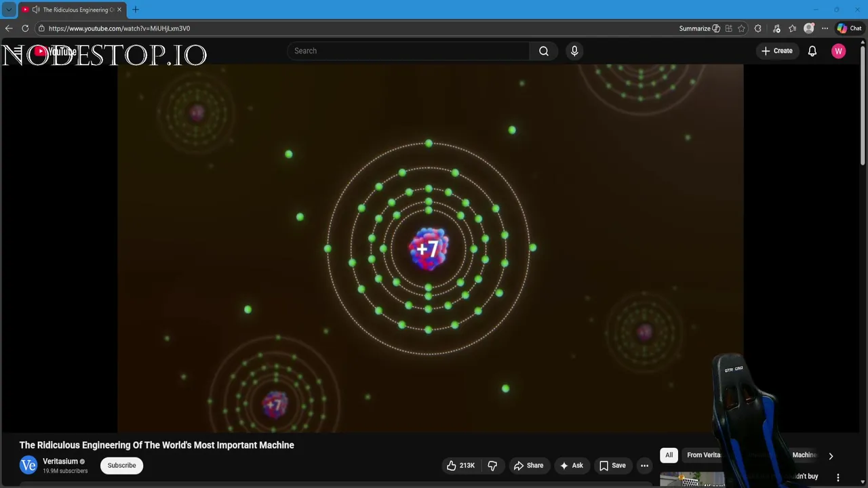Open the Veritasium channel name link

point(60,461)
